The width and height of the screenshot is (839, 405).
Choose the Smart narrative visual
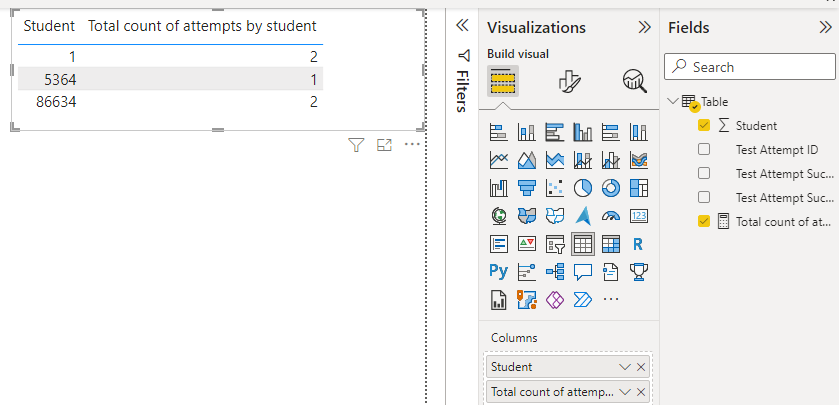[611, 272]
